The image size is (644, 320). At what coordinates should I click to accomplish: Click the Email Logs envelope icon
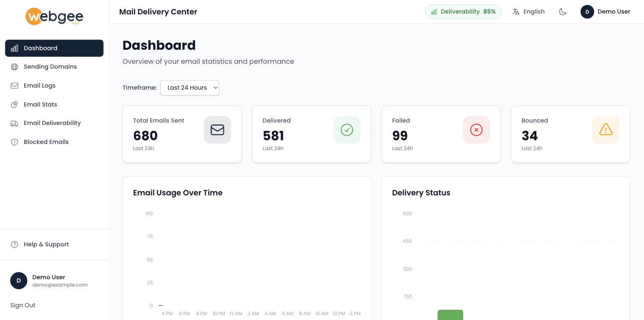pos(14,86)
